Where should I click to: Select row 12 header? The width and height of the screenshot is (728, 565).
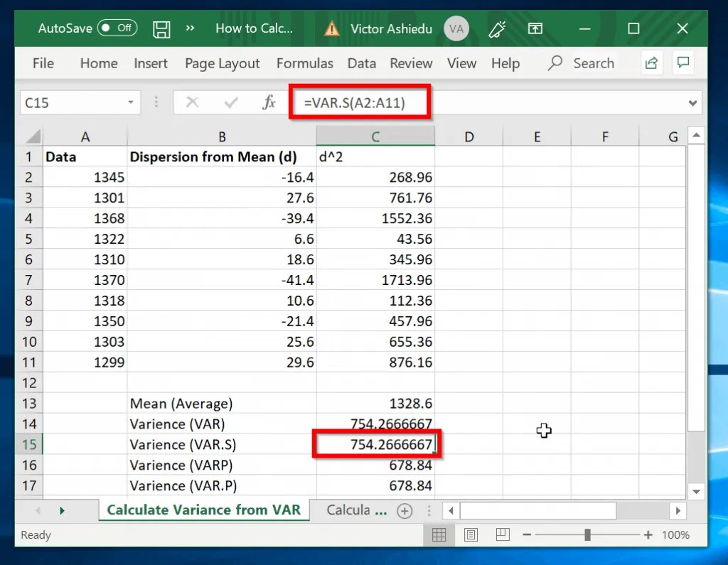point(28,383)
